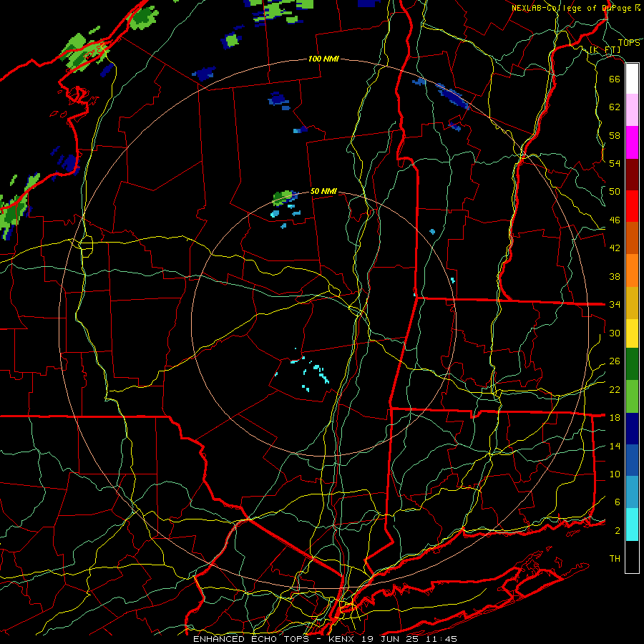Click the yellow swatch between 30 and 34
Screen dimensions: 644x644
[632, 333]
